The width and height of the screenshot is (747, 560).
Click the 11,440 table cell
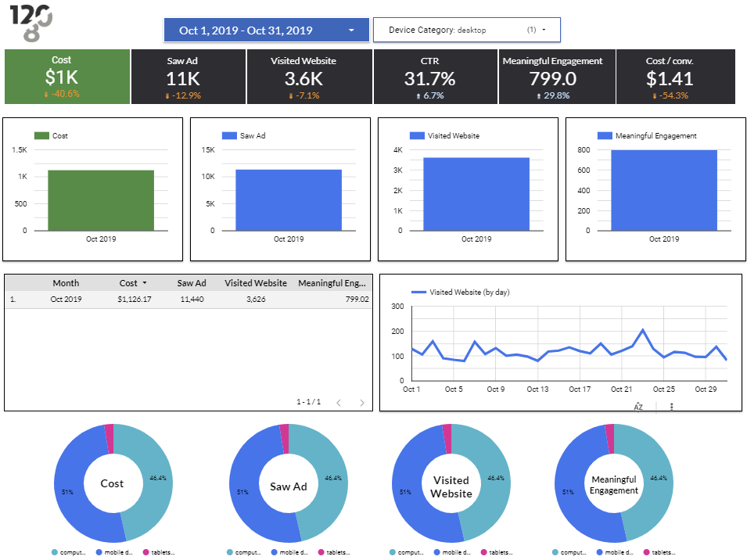click(192, 300)
